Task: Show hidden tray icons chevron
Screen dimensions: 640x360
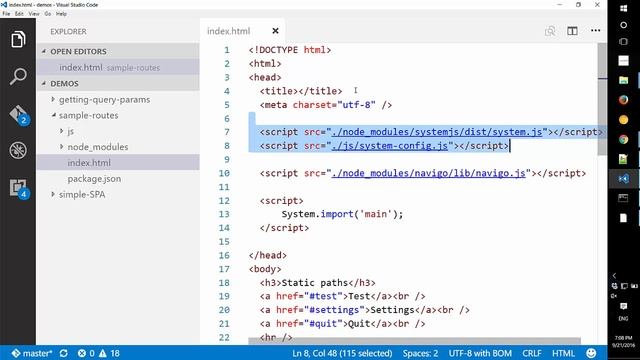Action: pyautogui.click(x=614, y=276)
